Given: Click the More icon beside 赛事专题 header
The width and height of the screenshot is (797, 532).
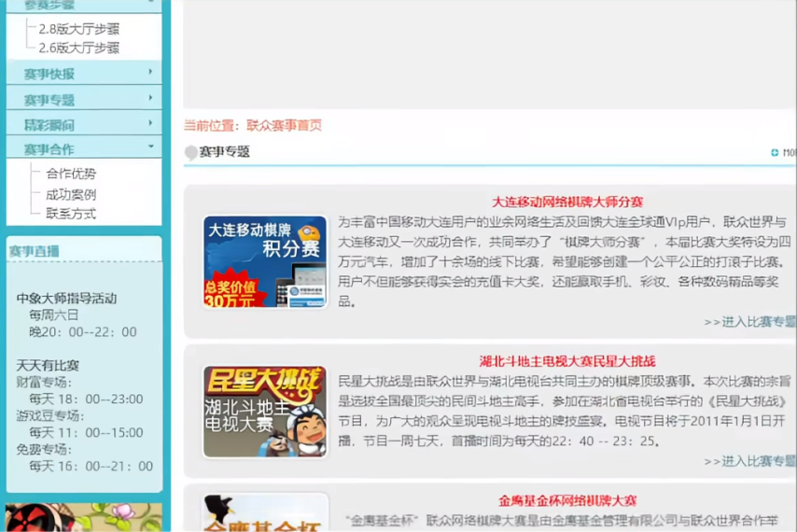Looking at the screenshot, I should point(782,153).
